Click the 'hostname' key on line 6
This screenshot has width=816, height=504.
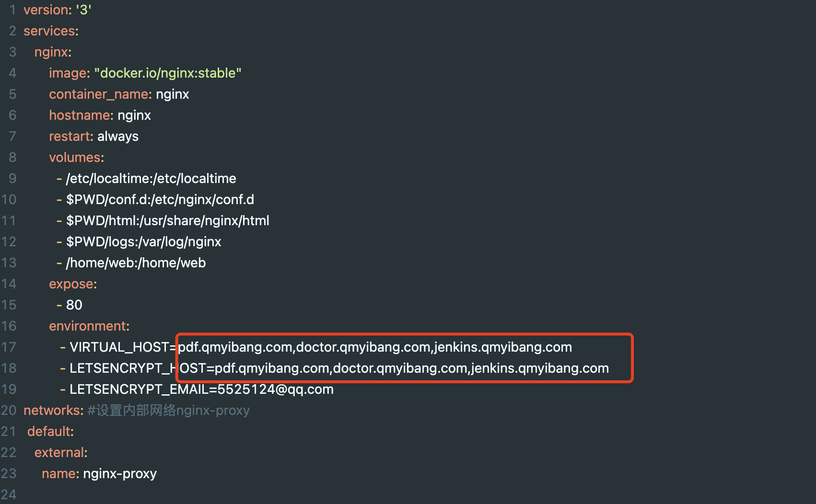pyautogui.click(x=79, y=115)
